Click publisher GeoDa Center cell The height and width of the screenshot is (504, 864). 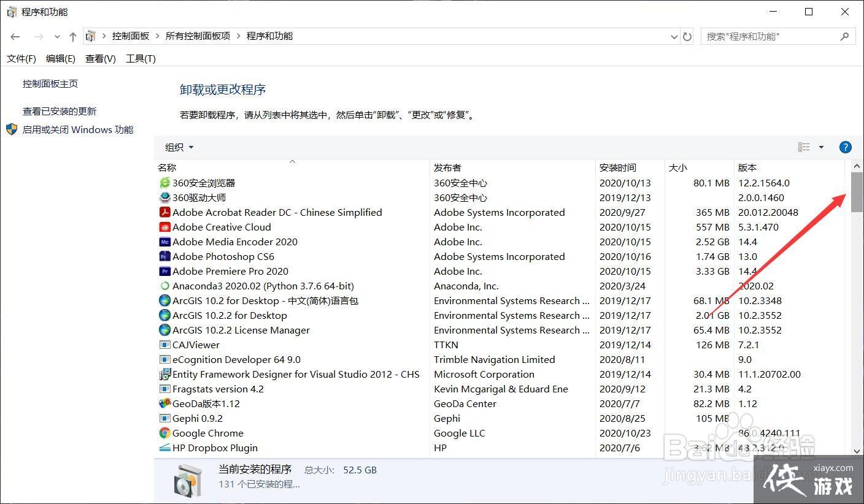[465, 403]
